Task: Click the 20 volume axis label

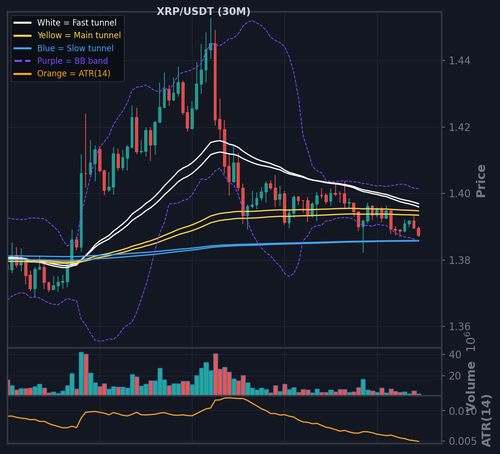Action: coord(455,376)
